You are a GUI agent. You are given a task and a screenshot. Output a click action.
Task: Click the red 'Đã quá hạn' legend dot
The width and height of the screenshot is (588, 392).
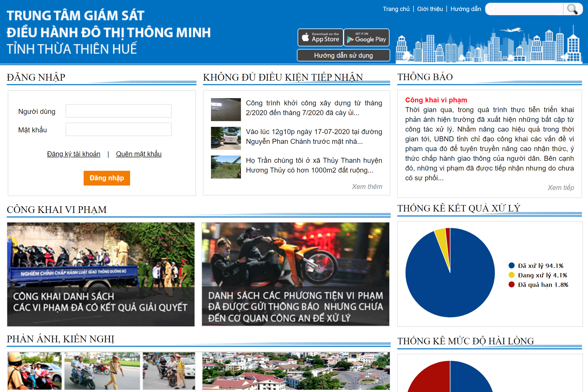[512, 284]
